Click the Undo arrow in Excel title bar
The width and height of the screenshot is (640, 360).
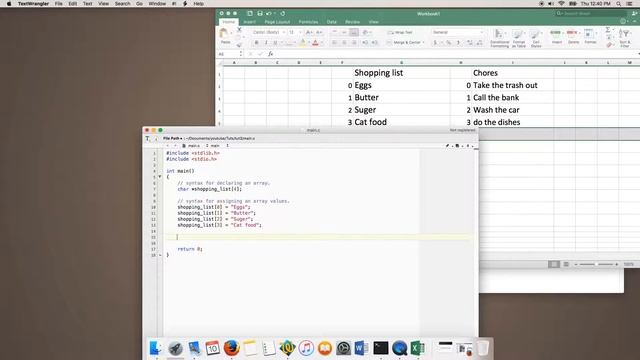click(x=269, y=13)
